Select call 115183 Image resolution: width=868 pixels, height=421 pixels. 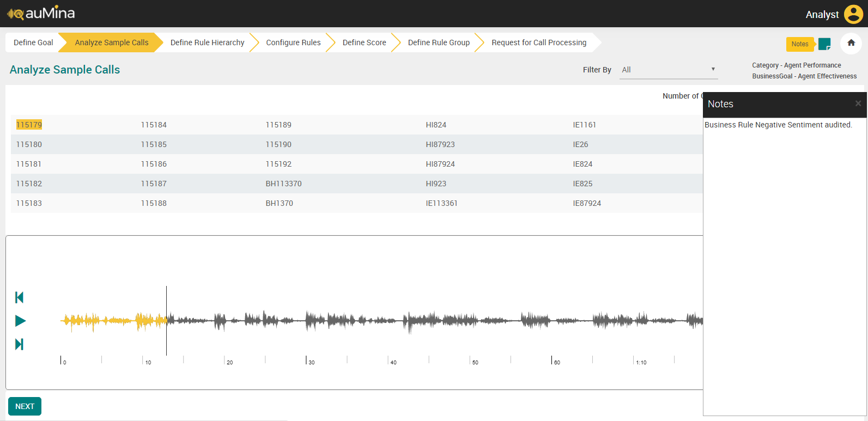click(29, 203)
